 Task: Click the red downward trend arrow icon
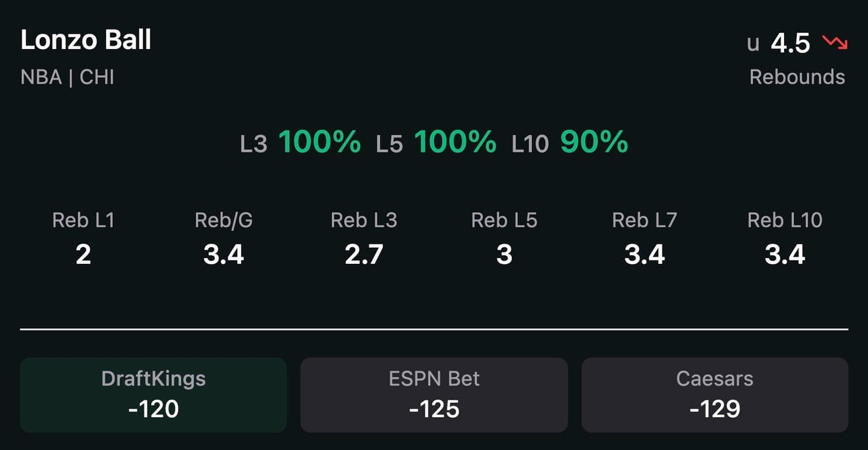[x=835, y=44]
